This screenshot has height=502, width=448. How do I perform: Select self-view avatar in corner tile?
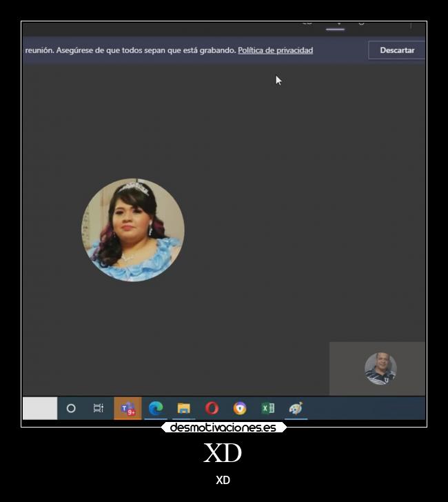(380, 368)
